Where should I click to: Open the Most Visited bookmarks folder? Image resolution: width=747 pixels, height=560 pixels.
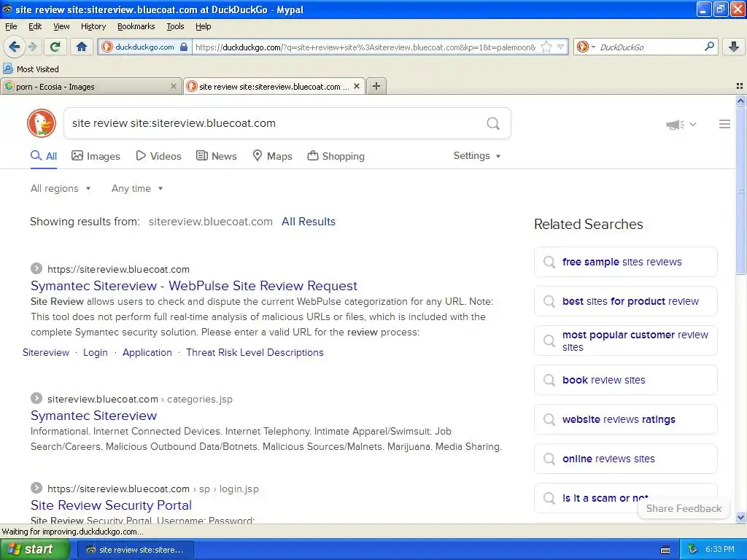click(31, 69)
